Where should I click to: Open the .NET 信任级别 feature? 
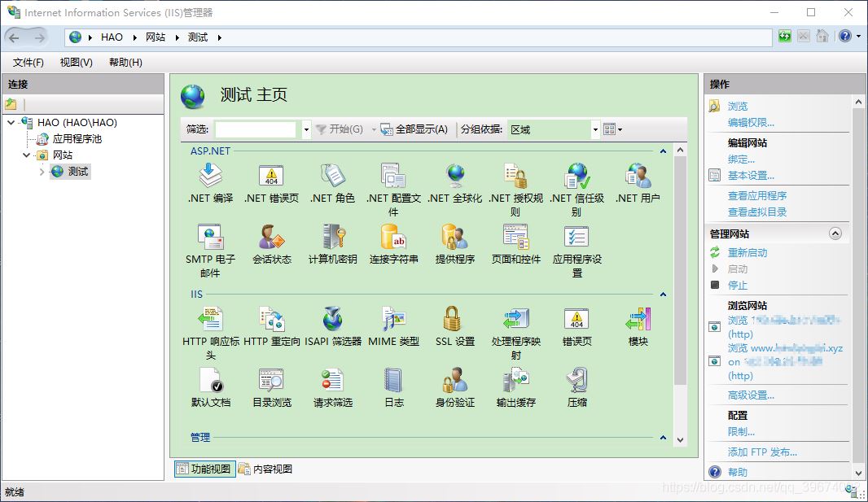click(576, 190)
